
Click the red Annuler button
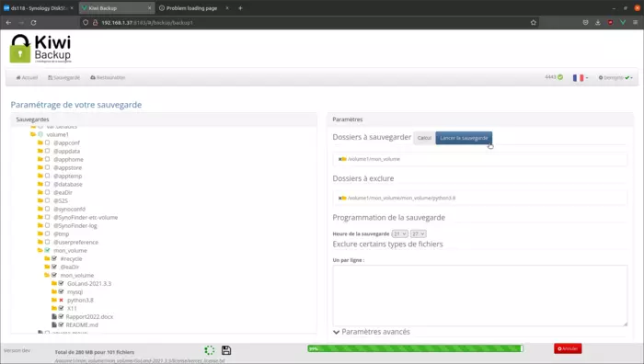568,348
